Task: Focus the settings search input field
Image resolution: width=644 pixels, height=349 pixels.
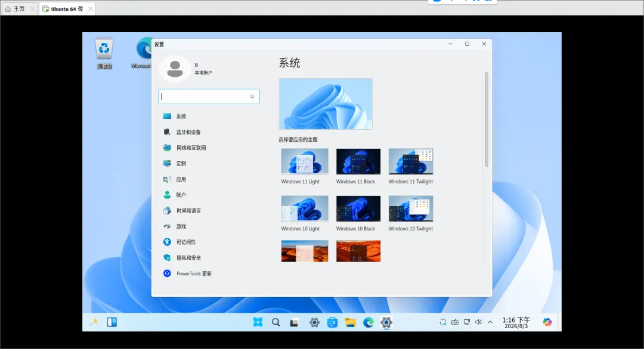Action: coord(209,96)
